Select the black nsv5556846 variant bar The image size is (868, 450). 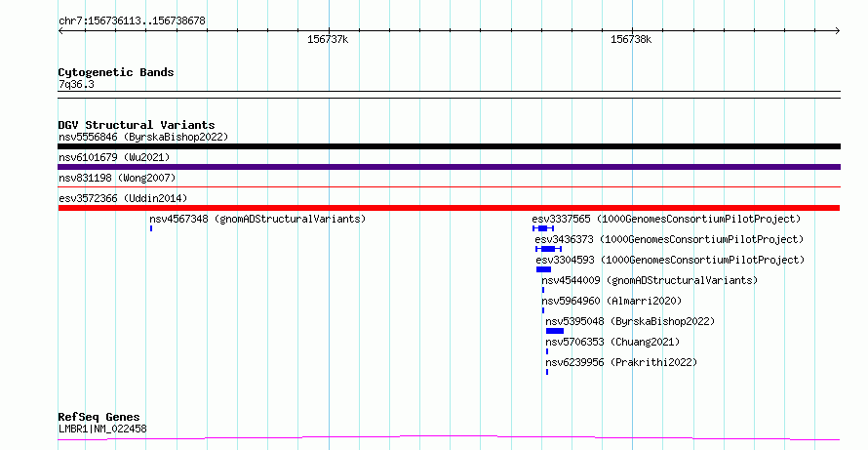coord(449,146)
